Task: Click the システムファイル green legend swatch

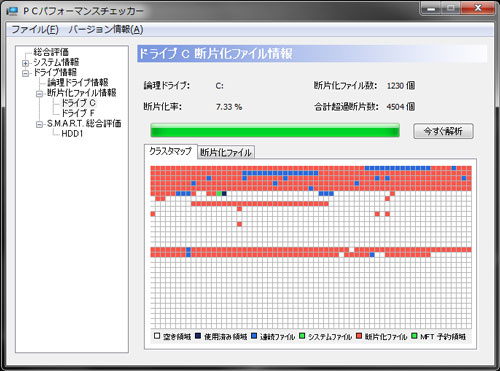Action: (302, 336)
